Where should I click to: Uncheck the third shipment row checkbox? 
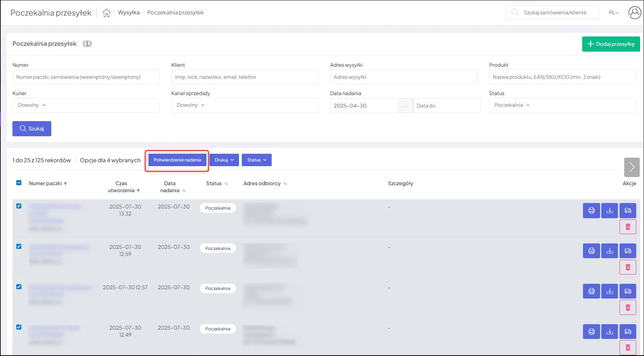[x=19, y=287]
